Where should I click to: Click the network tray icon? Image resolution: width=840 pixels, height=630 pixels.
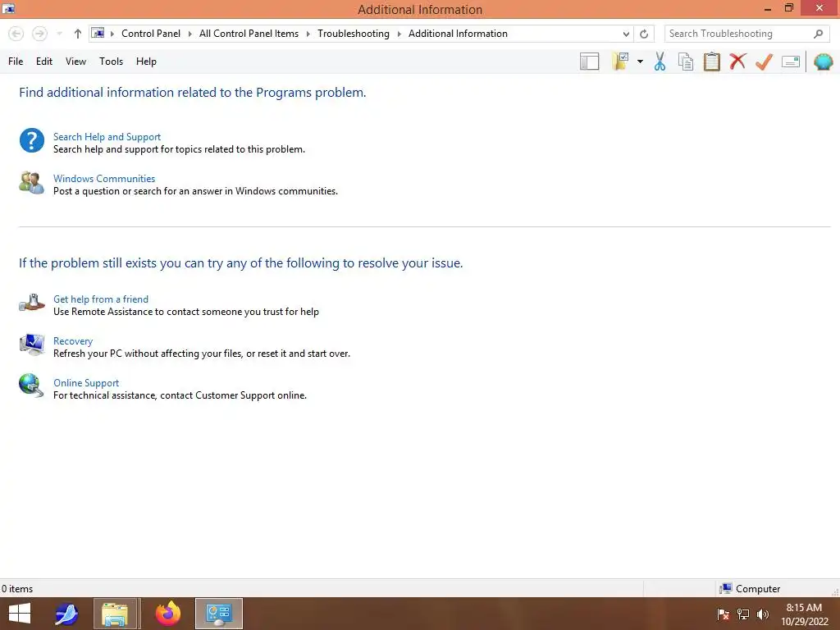743,614
